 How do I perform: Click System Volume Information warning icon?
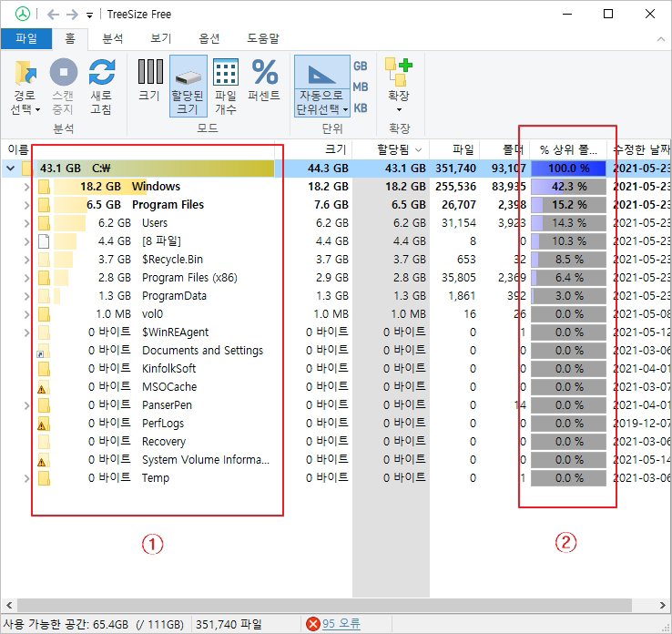click(44, 460)
